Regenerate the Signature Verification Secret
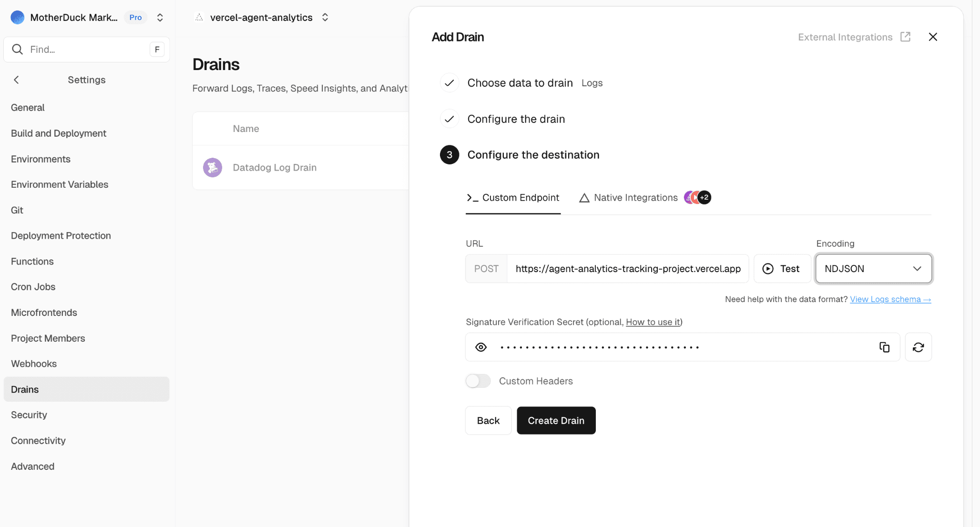This screenshot has width=980, height=527. [918, 347]
